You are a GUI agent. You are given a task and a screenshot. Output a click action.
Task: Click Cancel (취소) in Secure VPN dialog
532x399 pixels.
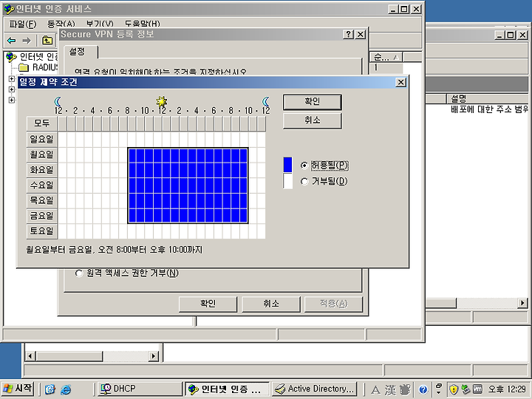pos(270,304)
